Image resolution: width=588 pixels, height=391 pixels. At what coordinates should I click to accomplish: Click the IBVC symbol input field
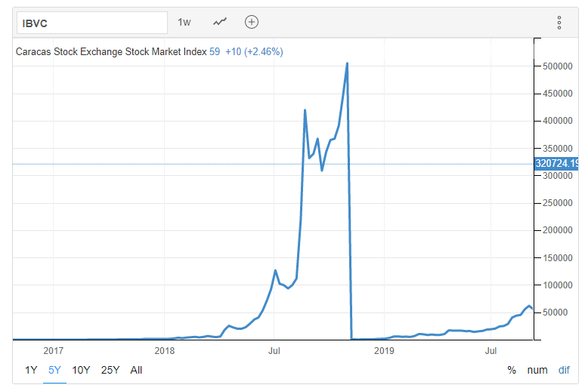pos(92,23)
